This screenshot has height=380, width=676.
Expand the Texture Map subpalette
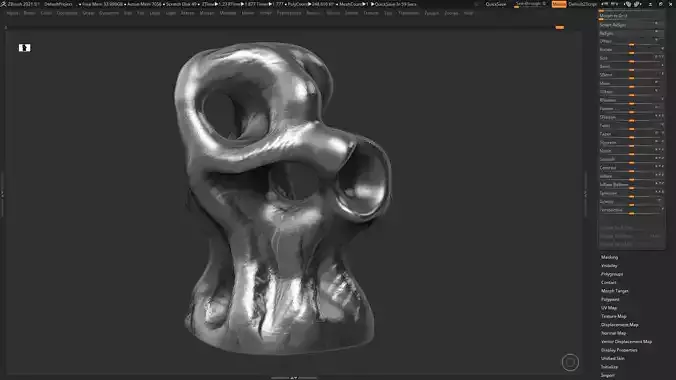(613, 316)
